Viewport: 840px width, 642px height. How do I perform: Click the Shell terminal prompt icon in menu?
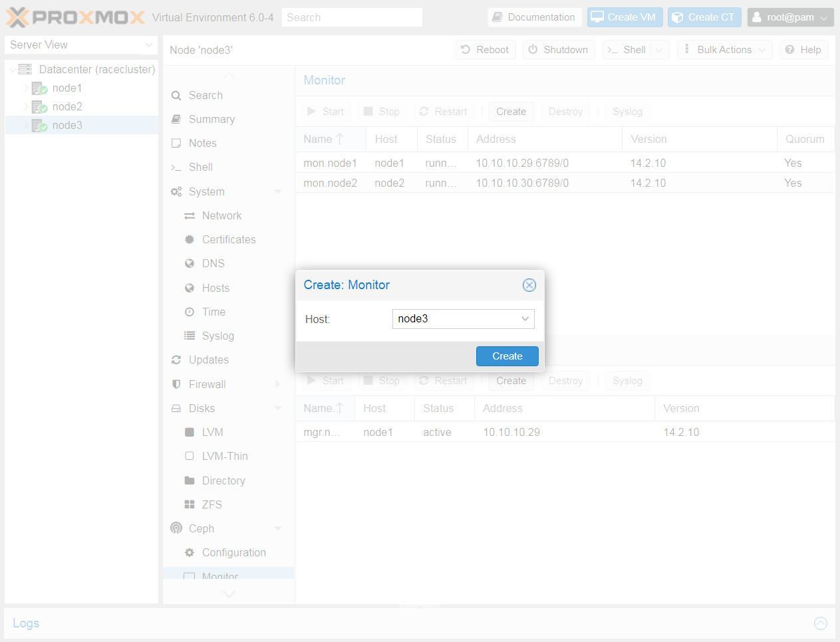[176, 167]
